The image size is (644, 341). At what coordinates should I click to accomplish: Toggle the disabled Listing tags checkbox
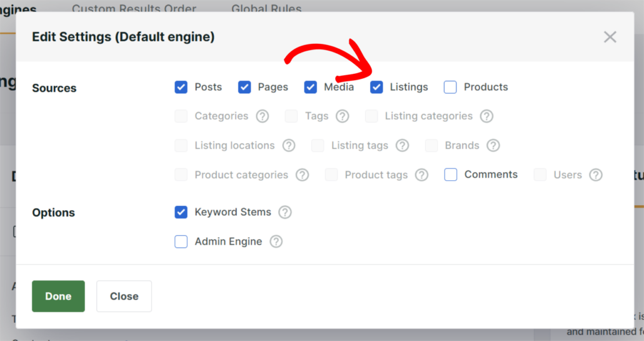coord(318,145)
